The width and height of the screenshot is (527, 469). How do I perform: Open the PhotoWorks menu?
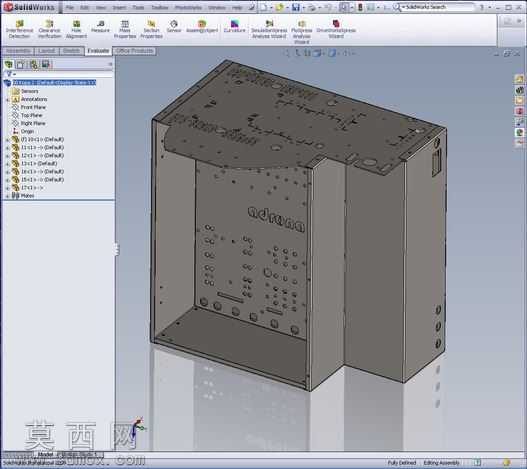tap(189, 7)
